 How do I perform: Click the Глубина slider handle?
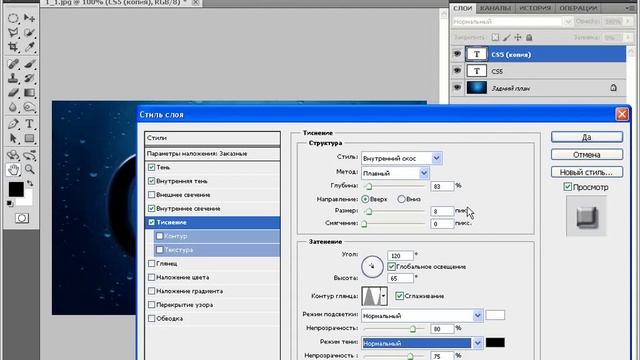click(x=369, y=187)
